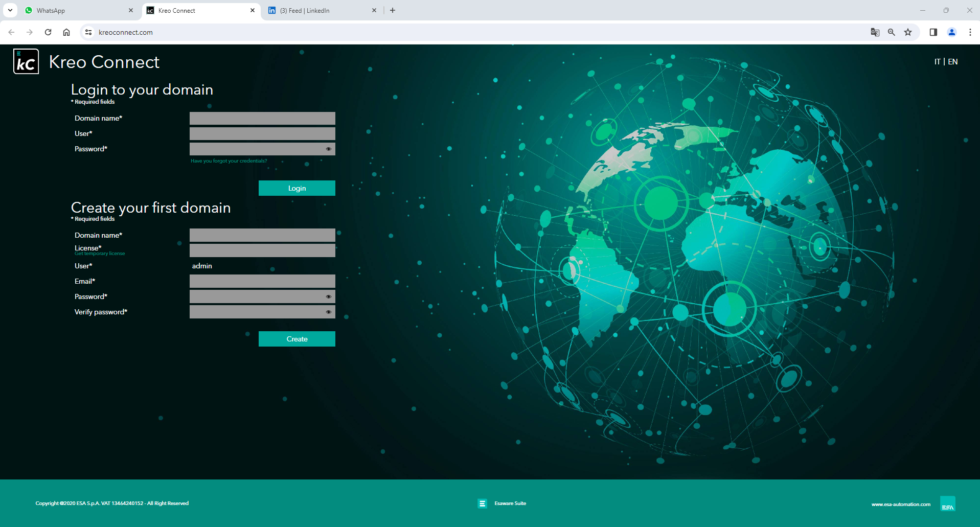Click the Esaware Suite icon in footer
This screenshot has height=527, width=980.
click(x=482, y=503)
